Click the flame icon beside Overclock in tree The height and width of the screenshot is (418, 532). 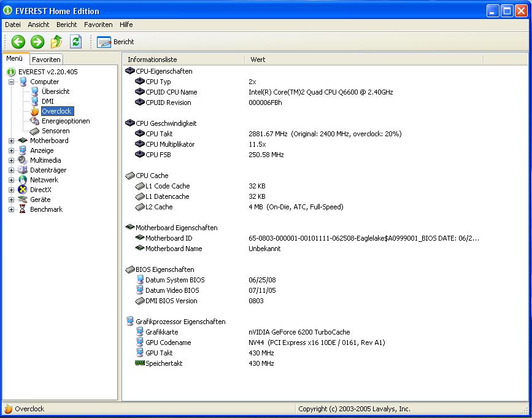[34, 111]
